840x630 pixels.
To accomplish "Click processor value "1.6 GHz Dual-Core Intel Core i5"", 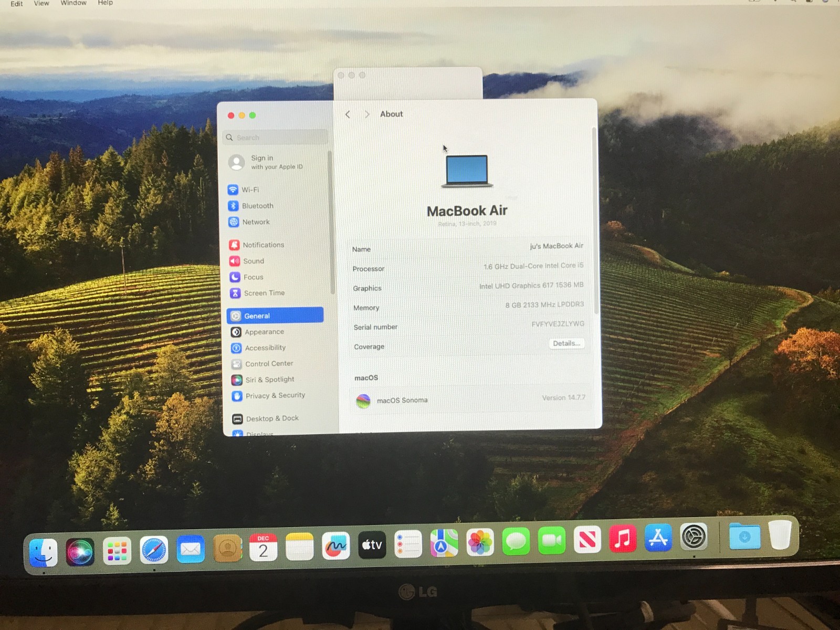I will [533, 266].
